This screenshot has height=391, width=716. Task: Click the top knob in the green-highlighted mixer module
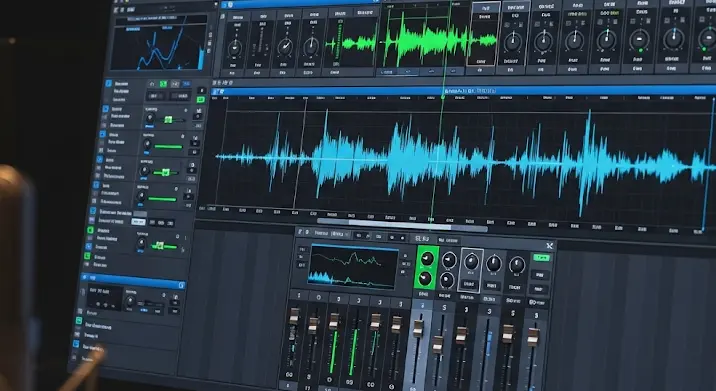(x=426, y=259)
